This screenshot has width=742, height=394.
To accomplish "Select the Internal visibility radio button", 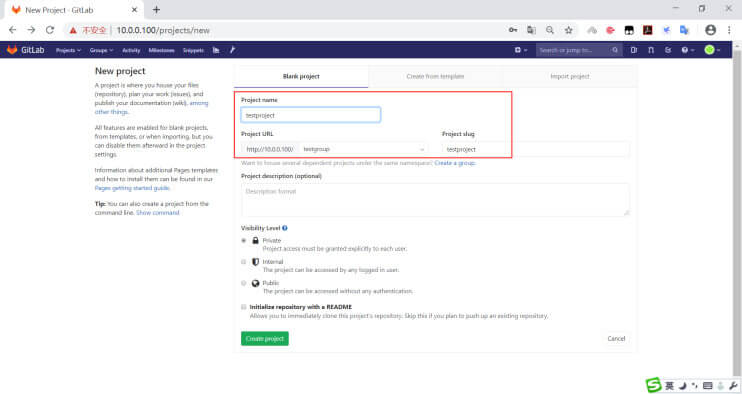I will point(244,262).
